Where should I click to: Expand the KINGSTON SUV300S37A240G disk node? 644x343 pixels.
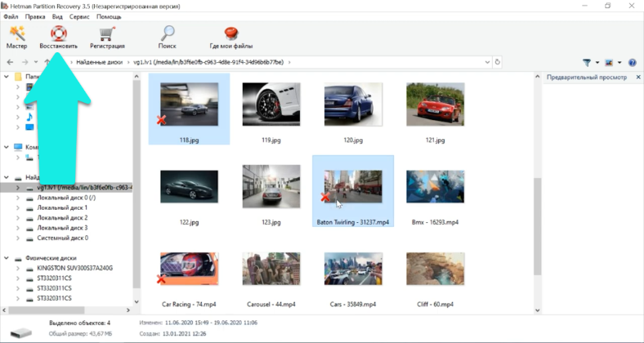[20, 268]
